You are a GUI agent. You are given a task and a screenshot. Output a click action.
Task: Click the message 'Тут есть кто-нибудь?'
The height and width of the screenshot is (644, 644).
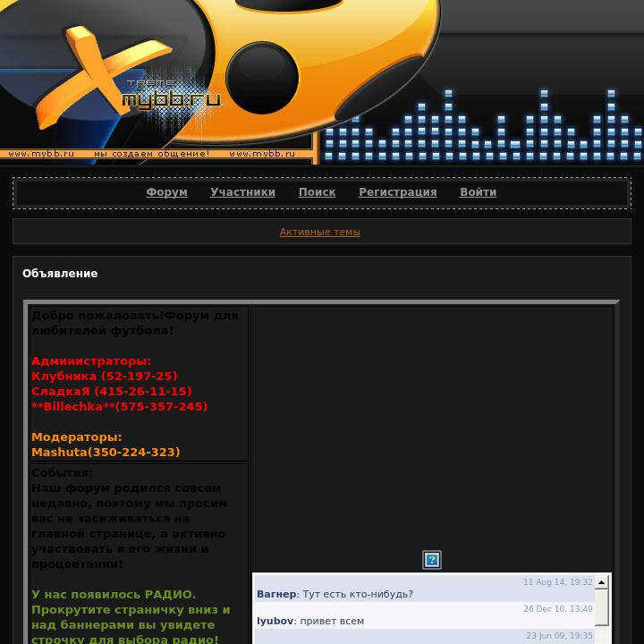click(x=358, y=594)
